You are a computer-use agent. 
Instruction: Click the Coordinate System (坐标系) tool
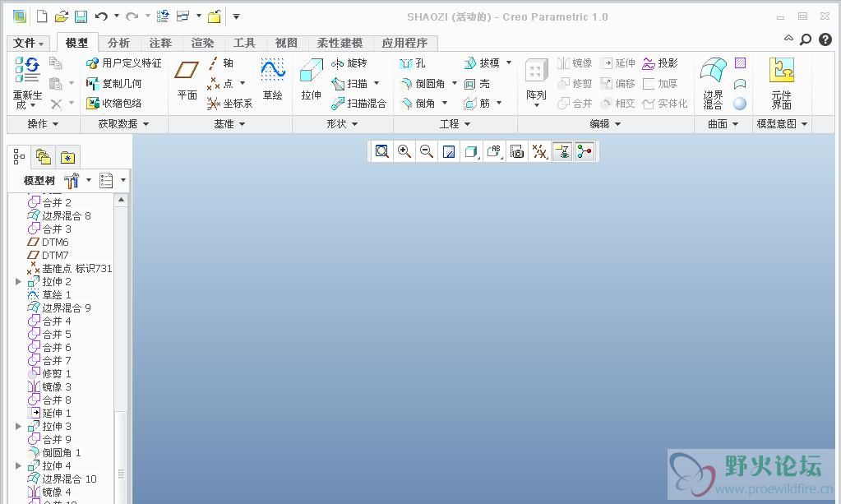pyautogui.click(x=230, y=103)
